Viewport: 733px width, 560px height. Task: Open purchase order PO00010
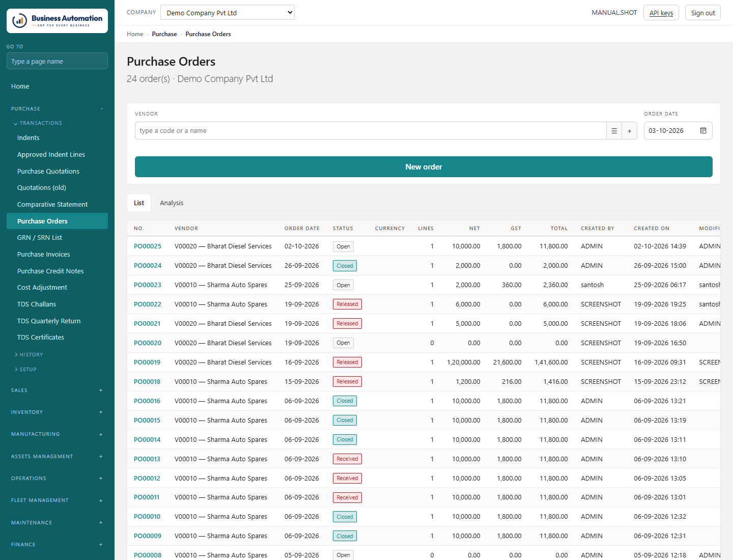(147, 517)
